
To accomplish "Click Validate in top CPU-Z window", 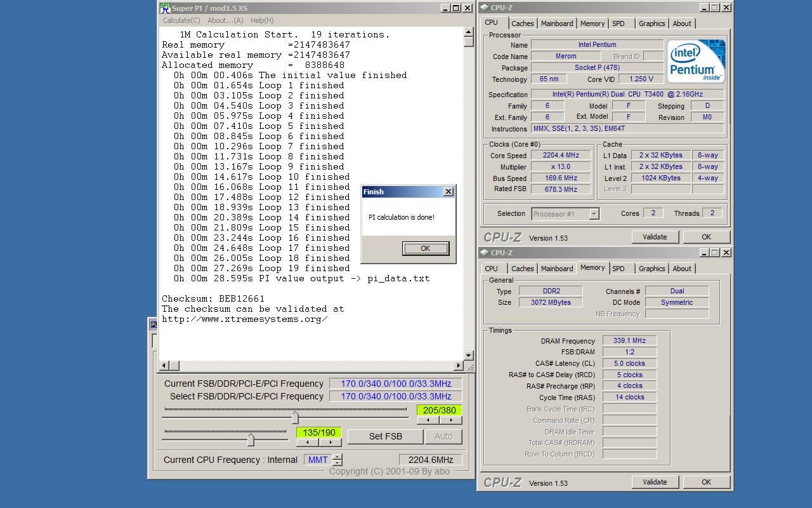I will (x=655, y=237).
